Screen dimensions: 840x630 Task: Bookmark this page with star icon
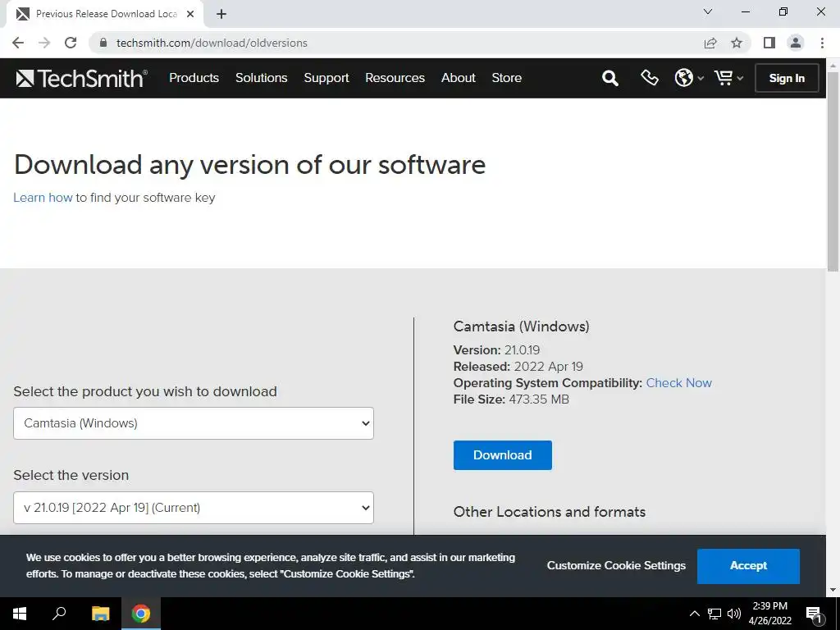737,43
